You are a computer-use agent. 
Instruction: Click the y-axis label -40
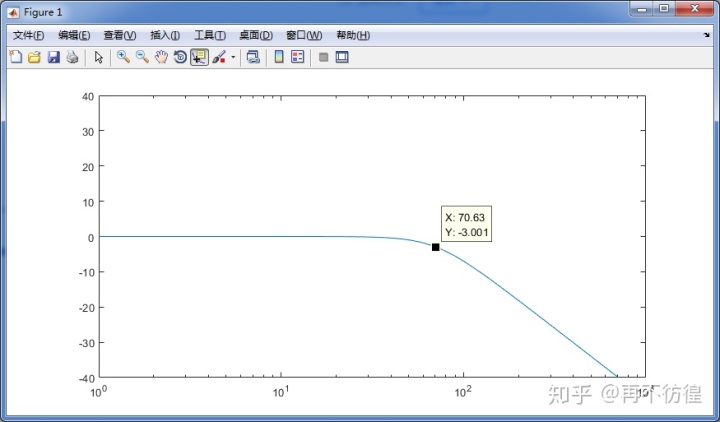(86, 378)
